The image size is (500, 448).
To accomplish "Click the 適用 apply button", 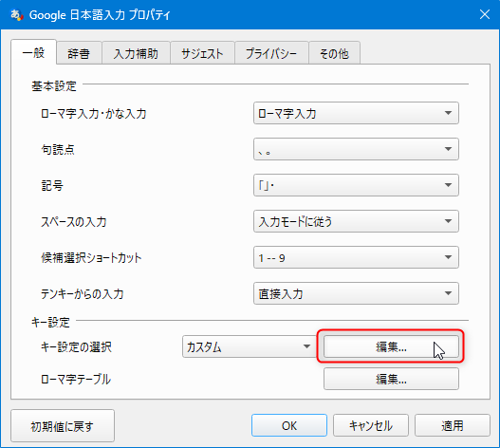I will pos(453,425).
